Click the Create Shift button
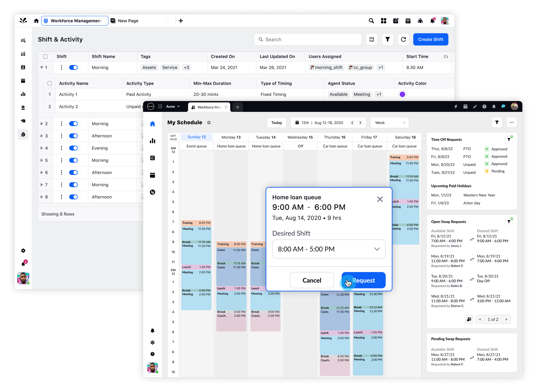 tap(430, 39)
